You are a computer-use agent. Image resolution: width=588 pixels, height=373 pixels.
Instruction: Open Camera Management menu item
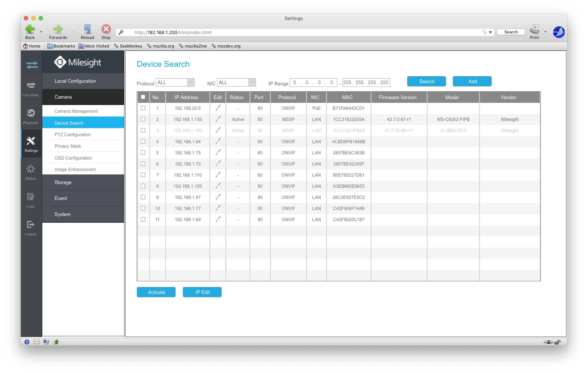(x=76, y=111)
